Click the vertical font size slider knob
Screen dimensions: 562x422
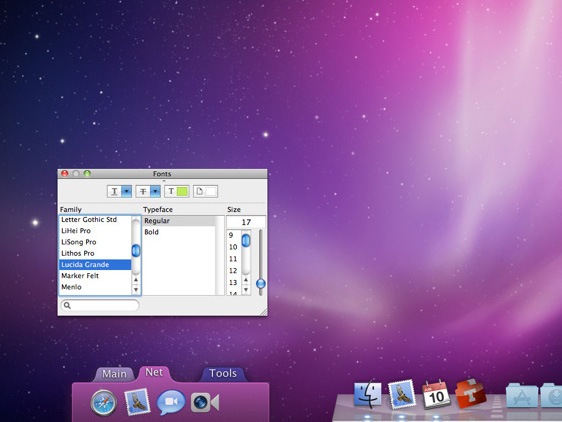tap(261, 284)
